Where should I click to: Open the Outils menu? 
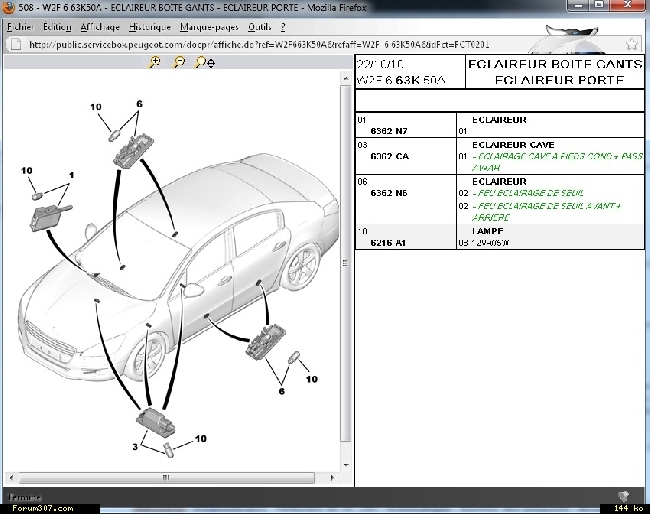pos(260,27)
